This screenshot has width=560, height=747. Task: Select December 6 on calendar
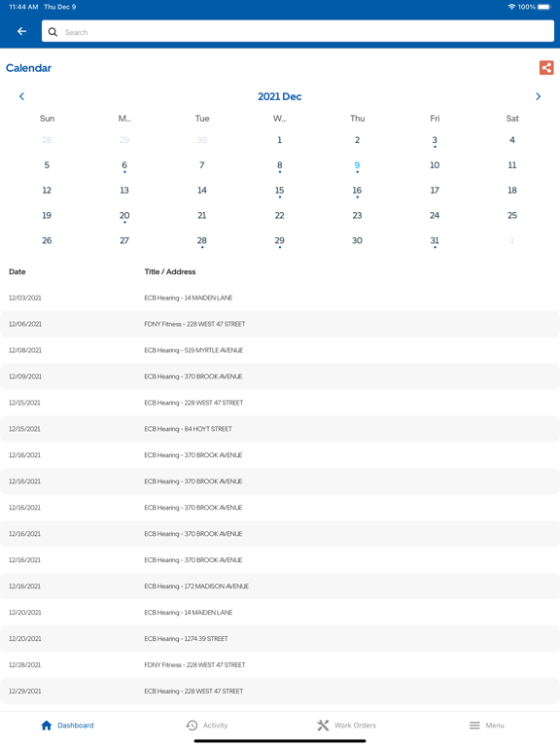(124, 165)
